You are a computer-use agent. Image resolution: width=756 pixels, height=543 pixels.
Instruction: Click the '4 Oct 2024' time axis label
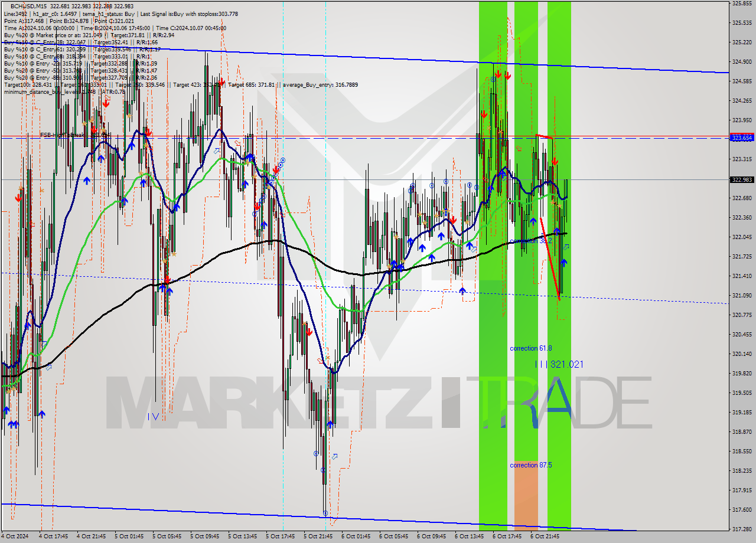click(x=14, y=537)
